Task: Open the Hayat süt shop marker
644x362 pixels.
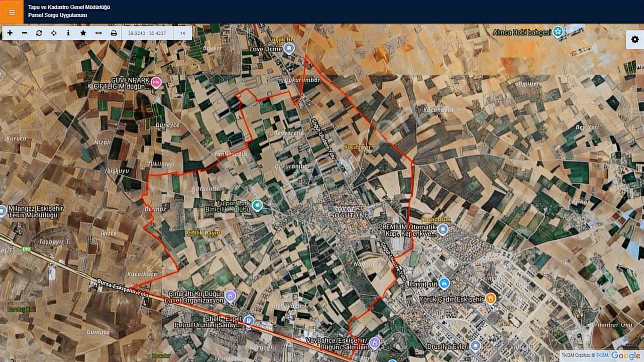Action: 444,283
